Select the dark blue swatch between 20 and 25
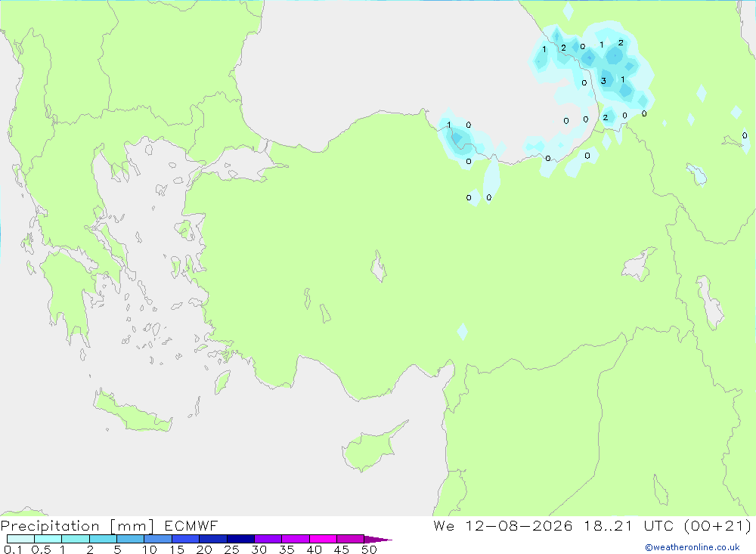Viewport: 756px width, 554px height. pos(213,539)
